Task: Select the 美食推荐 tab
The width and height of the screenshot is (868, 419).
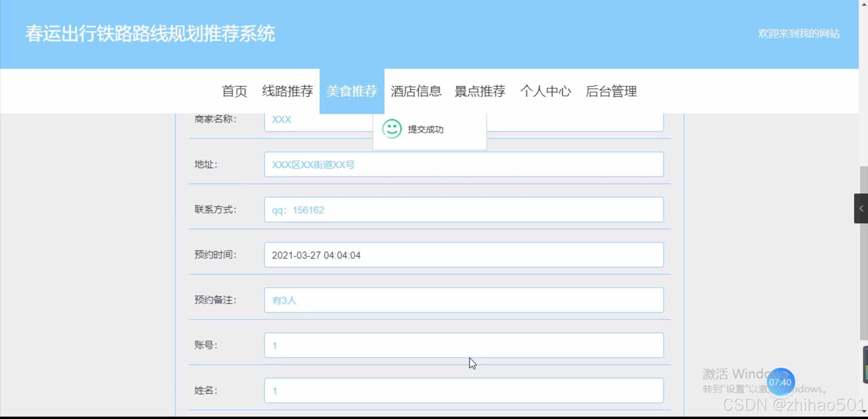Action: click(352, 91)
